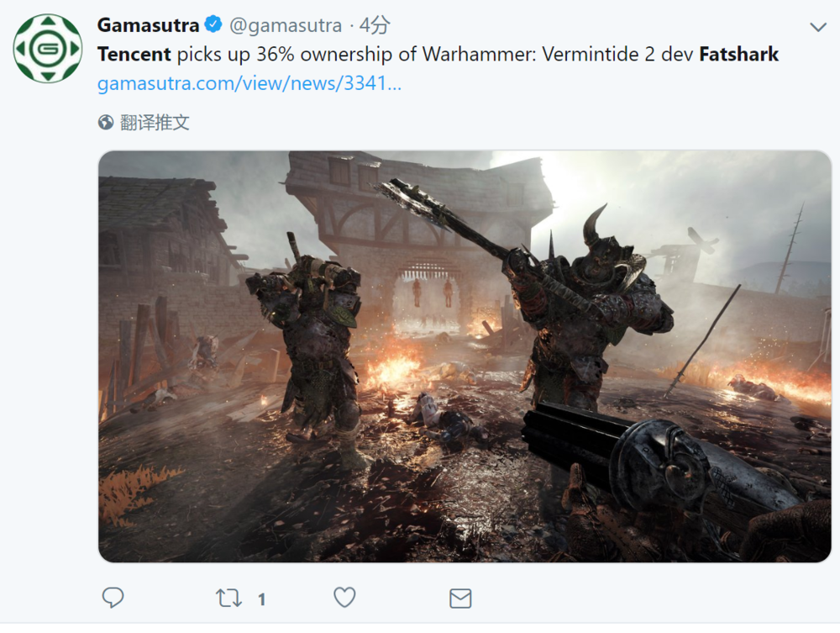The height and width of the screenshot is (633, 840).
Task: Open the Vermintide 2 screenshot image
Action: pyautogui.click(x=465, y=356)
